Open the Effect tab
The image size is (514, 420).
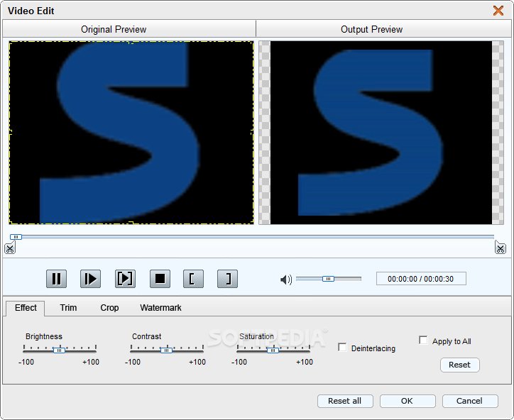click(26, 308)
